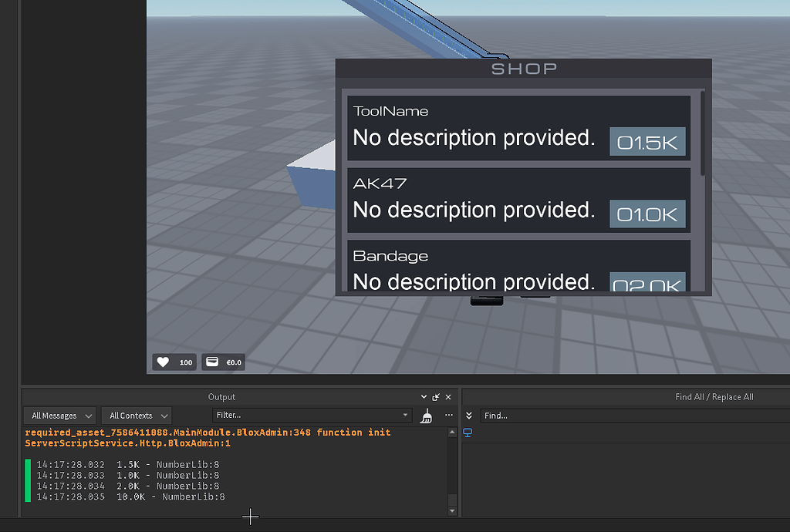Click the Output panel title bar

coord(221,396)
